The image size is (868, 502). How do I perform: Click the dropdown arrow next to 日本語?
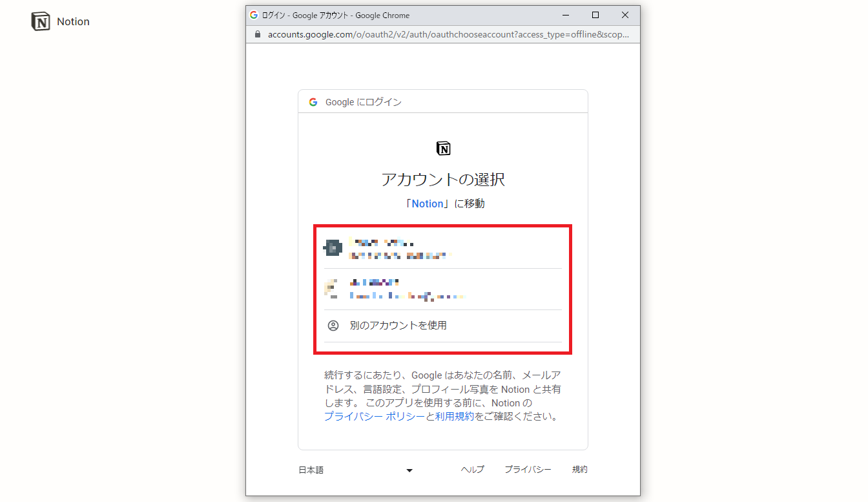click(x=409, y=470)
